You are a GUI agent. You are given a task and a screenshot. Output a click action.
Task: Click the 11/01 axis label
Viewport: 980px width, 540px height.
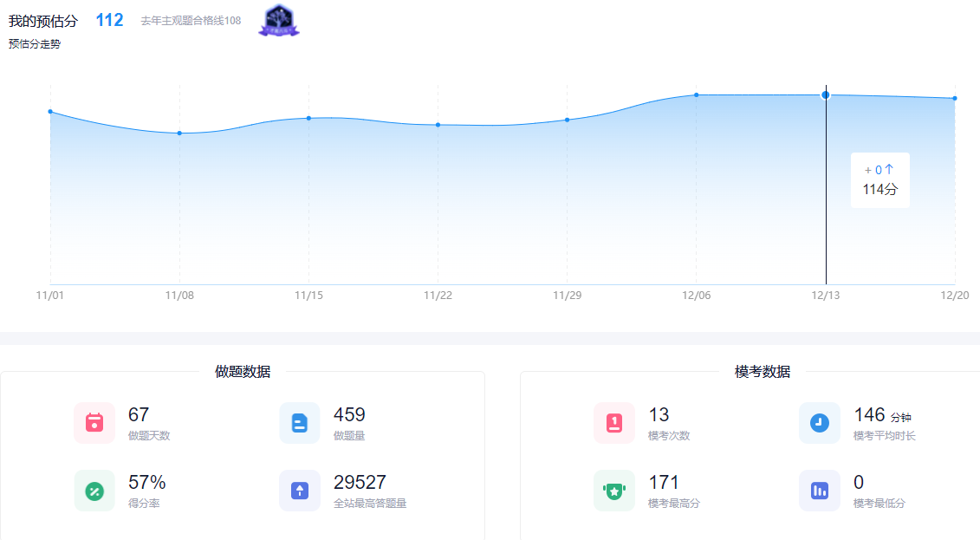[x=50, y=295]
